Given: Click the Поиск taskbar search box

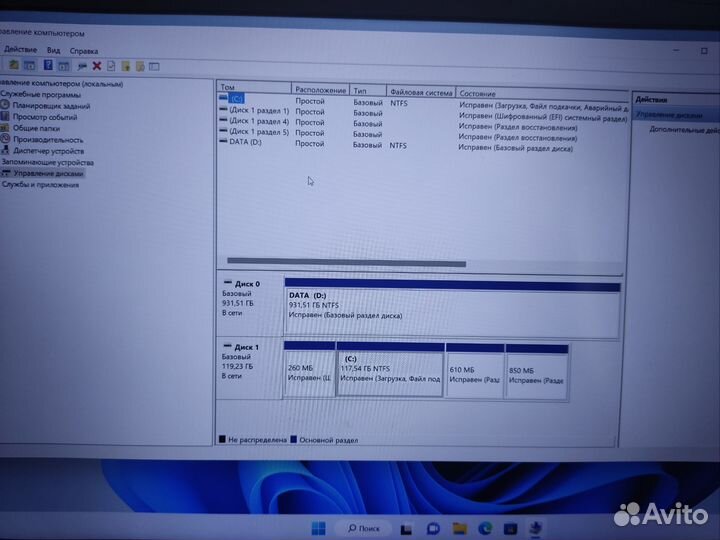Looking at the screenshot, I should 363,529.
